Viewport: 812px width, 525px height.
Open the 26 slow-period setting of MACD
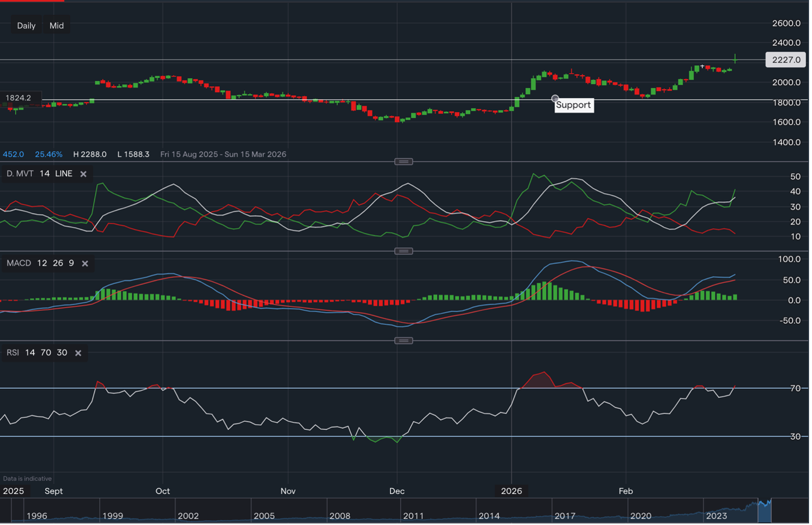pos(58,263)
